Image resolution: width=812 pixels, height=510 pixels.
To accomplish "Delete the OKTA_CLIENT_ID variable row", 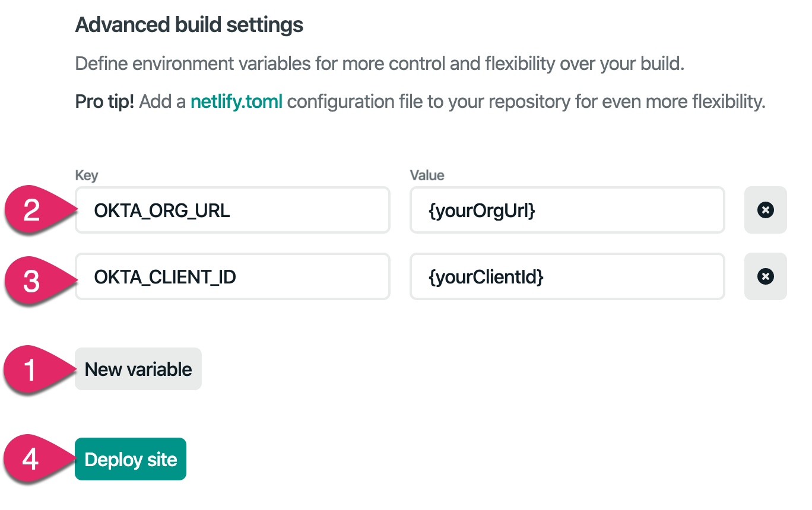I will (765, 276).
